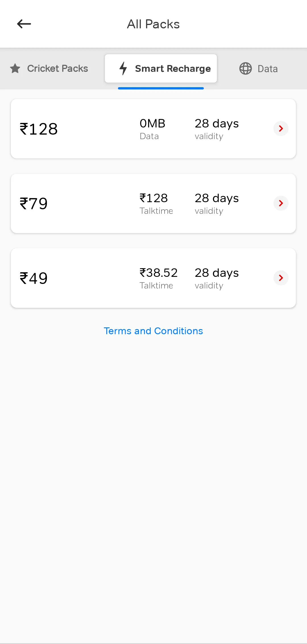Viewport: 307px width, 644px height.
Task: Tap the red chevron on ₹49 pack
Action: point(281,278)
